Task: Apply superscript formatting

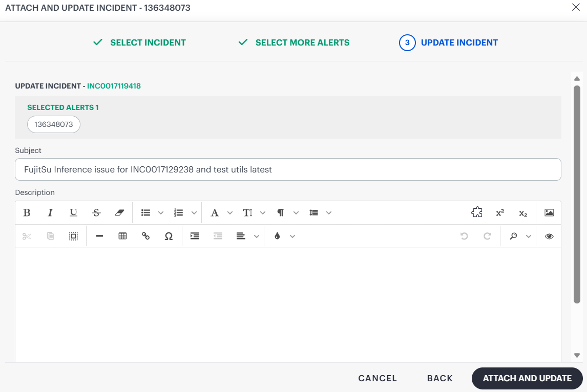Action: pyautogui.click(x=500, y=213)
